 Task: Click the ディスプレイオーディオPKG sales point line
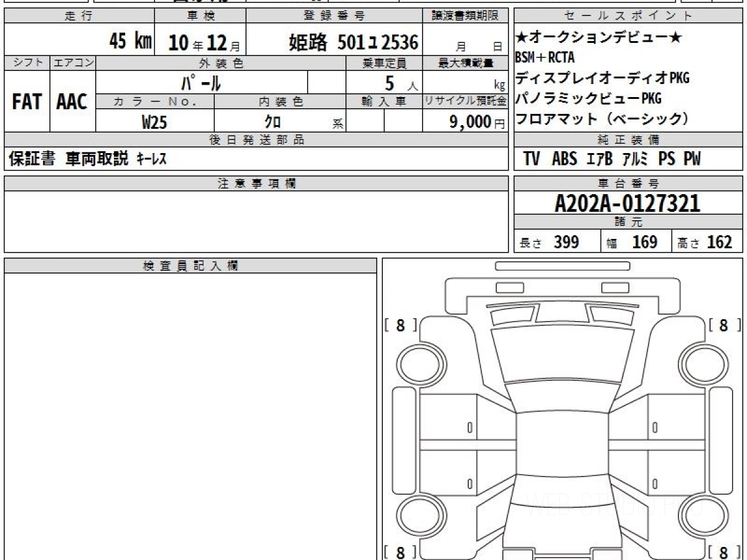coord(602,78)
